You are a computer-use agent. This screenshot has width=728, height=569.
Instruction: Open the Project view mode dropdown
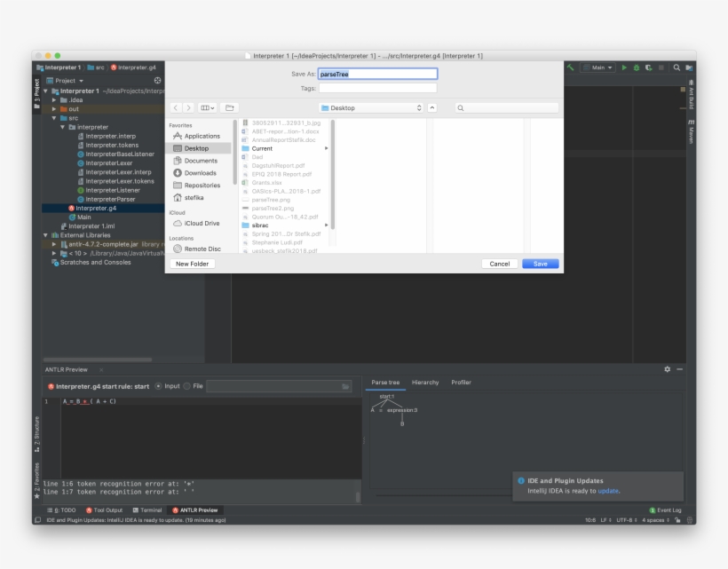[x=71, y=79]
